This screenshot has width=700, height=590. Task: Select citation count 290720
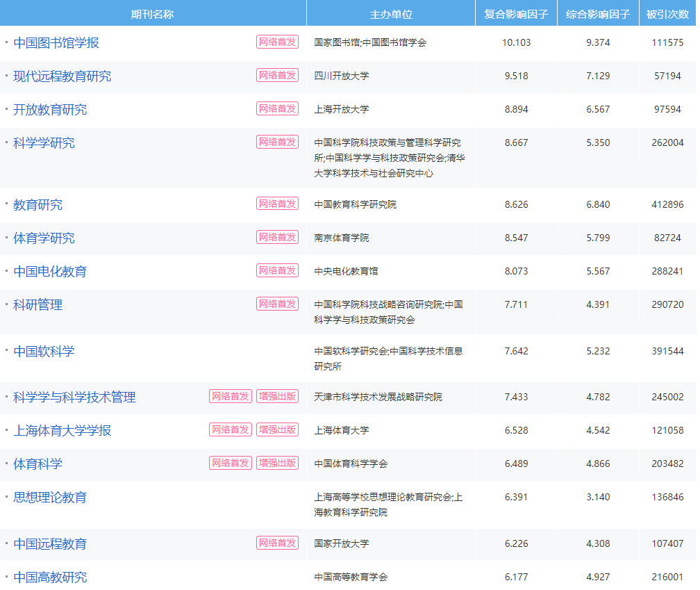coord(668,304)
